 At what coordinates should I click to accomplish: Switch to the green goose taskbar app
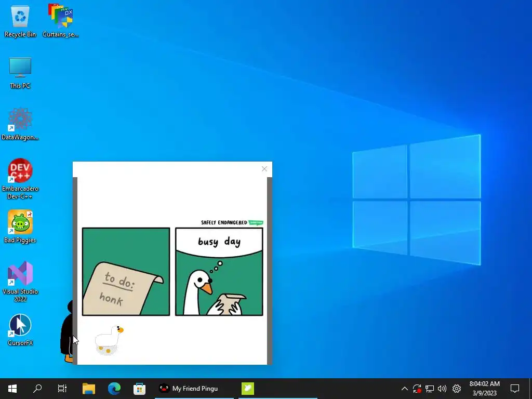pyautogui.click(x=248, y=389)
